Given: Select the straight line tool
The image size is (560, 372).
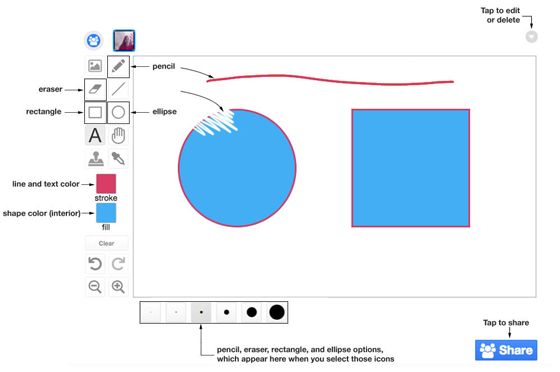Looking at the screenshot, I should (118, 89).
